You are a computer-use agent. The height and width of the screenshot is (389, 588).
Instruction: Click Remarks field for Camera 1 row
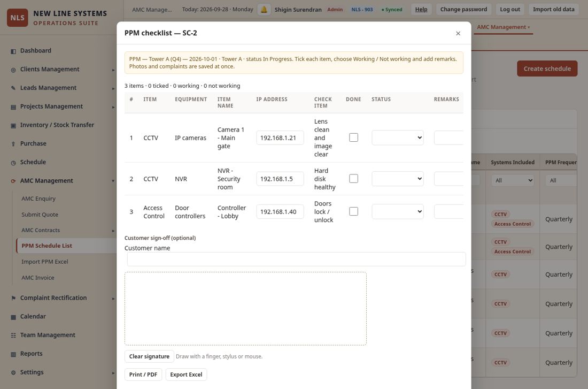[448, 138]
